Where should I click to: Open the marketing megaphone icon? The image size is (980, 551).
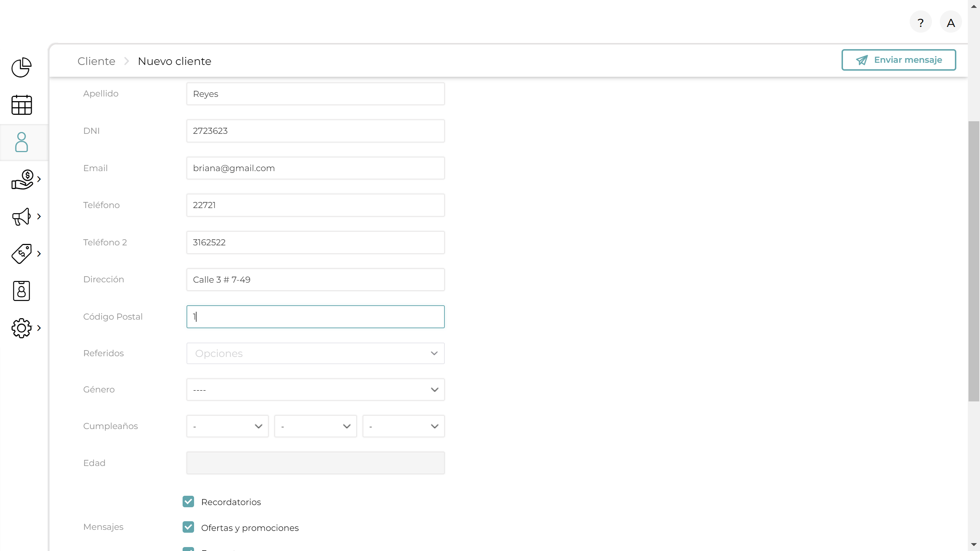click(21, 217)
